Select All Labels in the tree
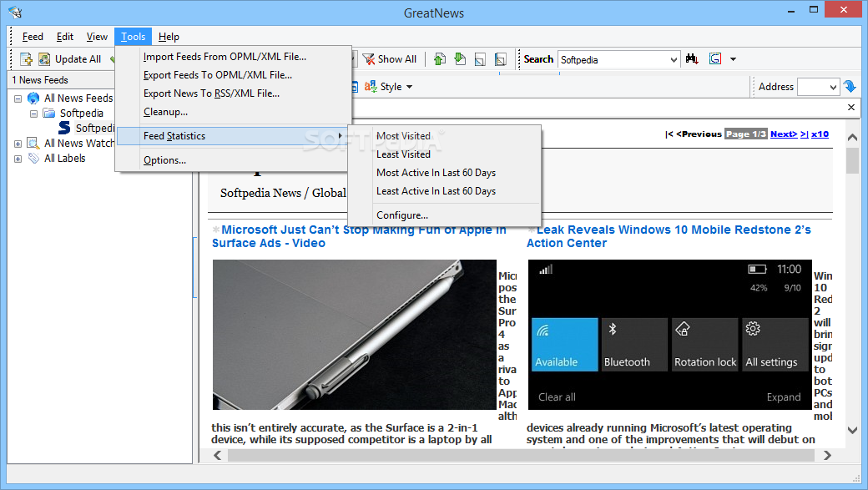Image resolution: width=868 pixels, height=490 pixels. [x=65, y=159]
